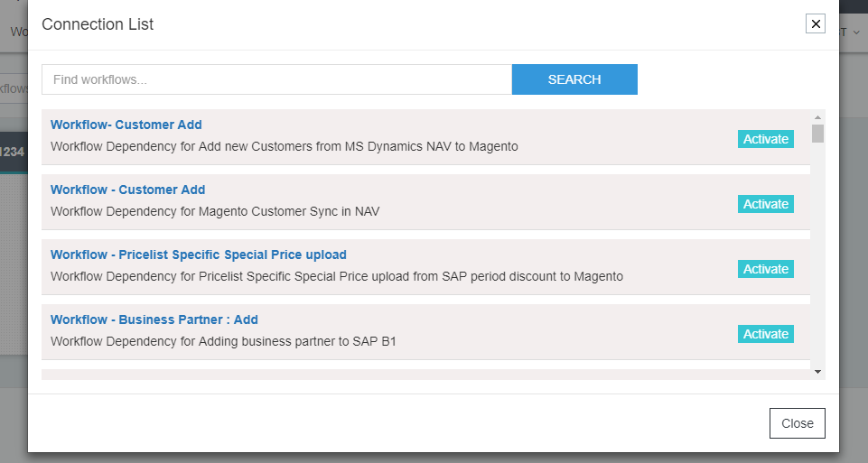Open the Business Partner : Add workflow
This screenshot has width=868, height=463.
pyautogui.click(x=154, y=319)
